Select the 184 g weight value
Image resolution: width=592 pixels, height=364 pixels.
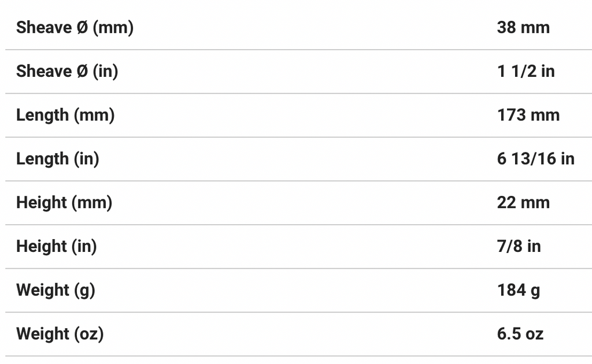(519, 290)
